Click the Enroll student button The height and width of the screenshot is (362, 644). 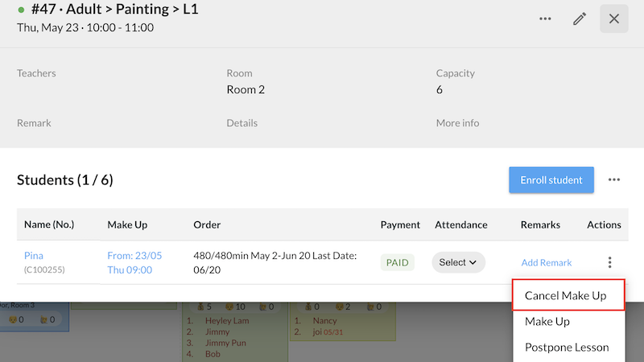(x=551, y=180)
